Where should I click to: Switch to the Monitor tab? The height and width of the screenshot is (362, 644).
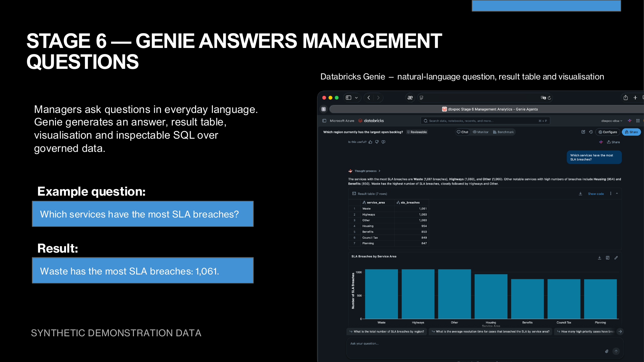click(480, 132)
